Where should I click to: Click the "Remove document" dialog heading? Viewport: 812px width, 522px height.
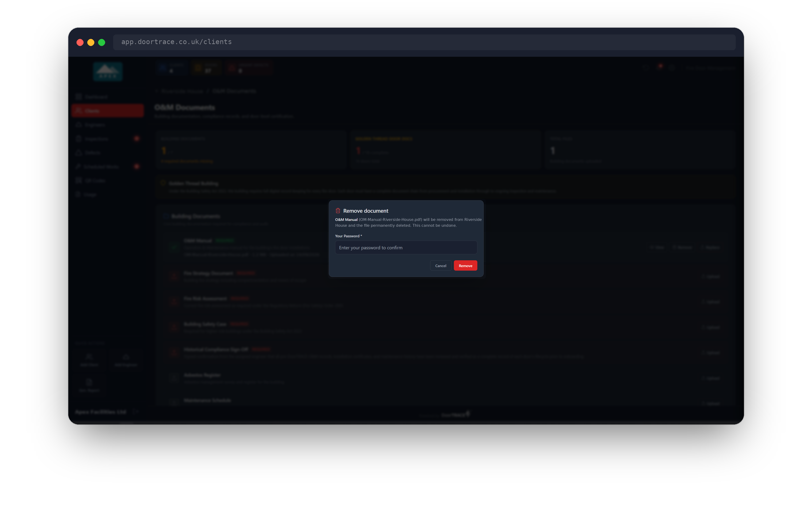[x=366, y=211]
